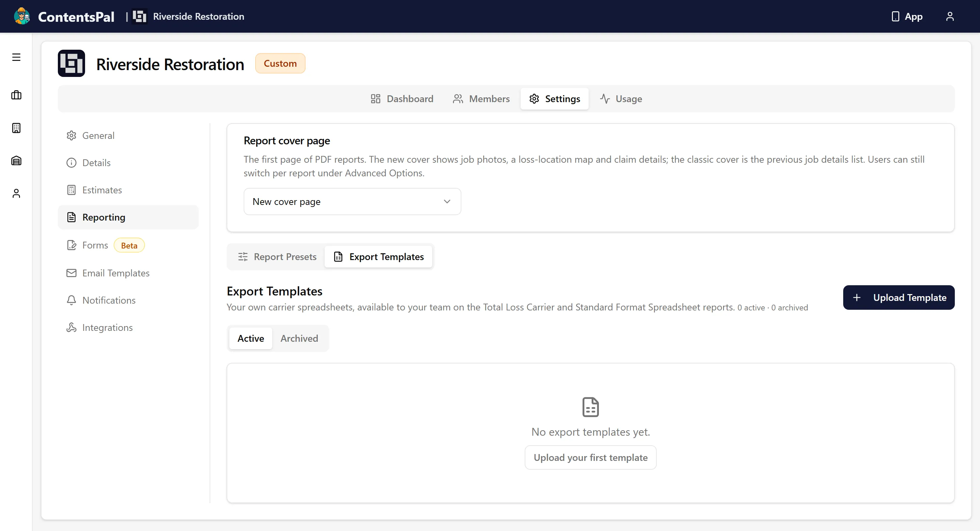Click Riverside Restoration logo in top bar
The image size is (980, 531).
coord(139,16)
